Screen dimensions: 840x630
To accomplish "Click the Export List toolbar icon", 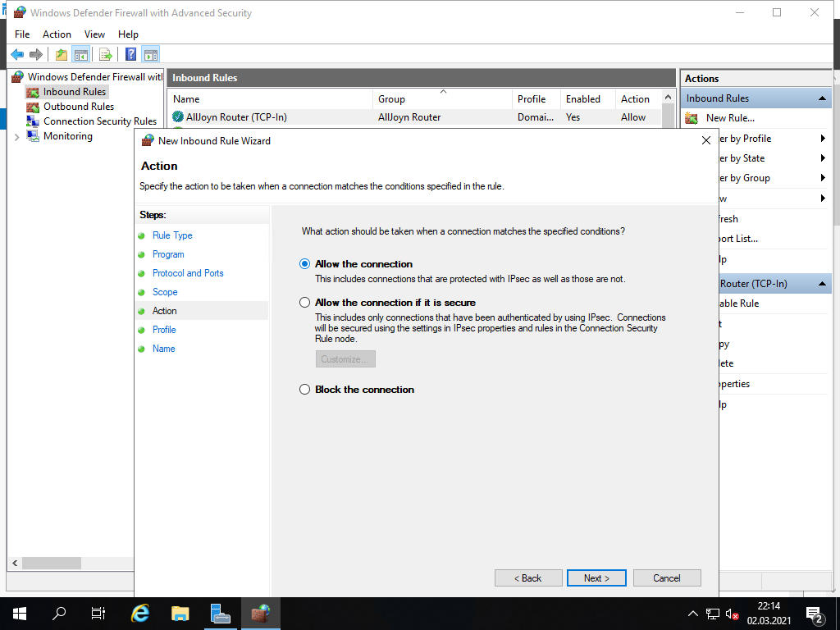I will click(105, 55).
